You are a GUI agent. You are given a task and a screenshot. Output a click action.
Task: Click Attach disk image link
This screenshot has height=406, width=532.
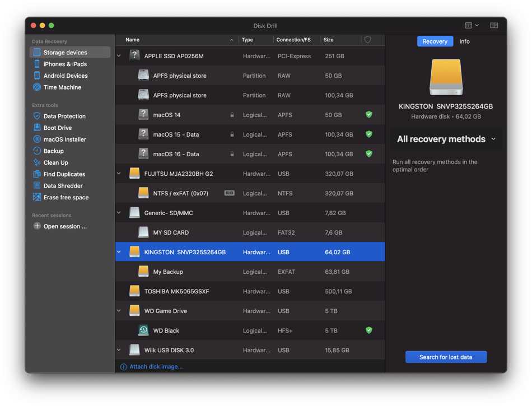point(156,367)
